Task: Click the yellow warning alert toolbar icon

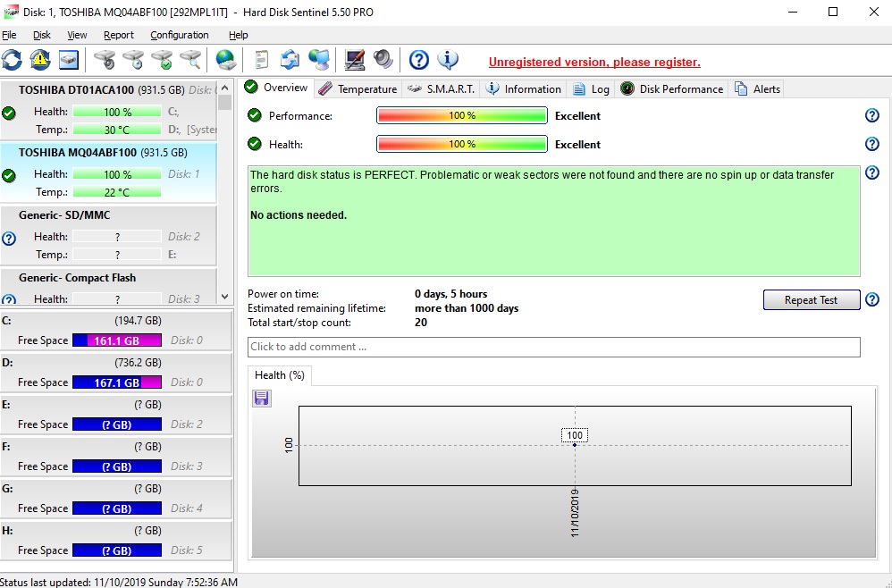Action: coord(40,60)
